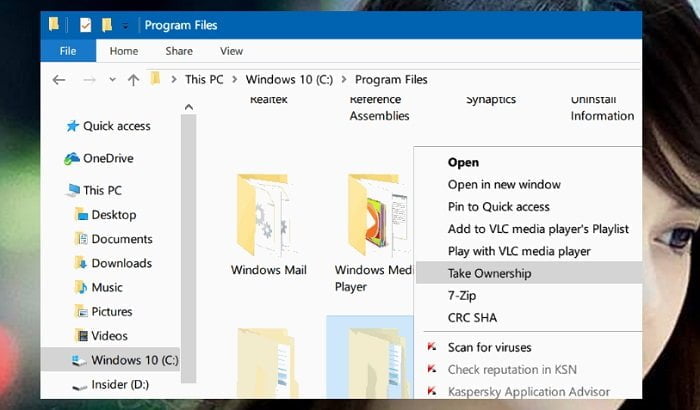700x410 pixels.
Task: Click the Insider (D:) drive icon
Action: click(79, 386)
